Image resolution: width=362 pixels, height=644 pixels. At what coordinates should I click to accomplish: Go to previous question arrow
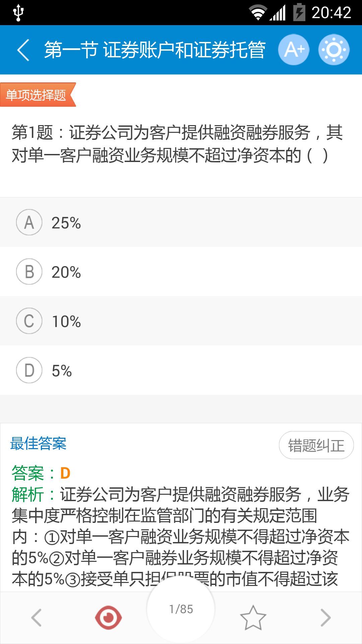point(36,617)
